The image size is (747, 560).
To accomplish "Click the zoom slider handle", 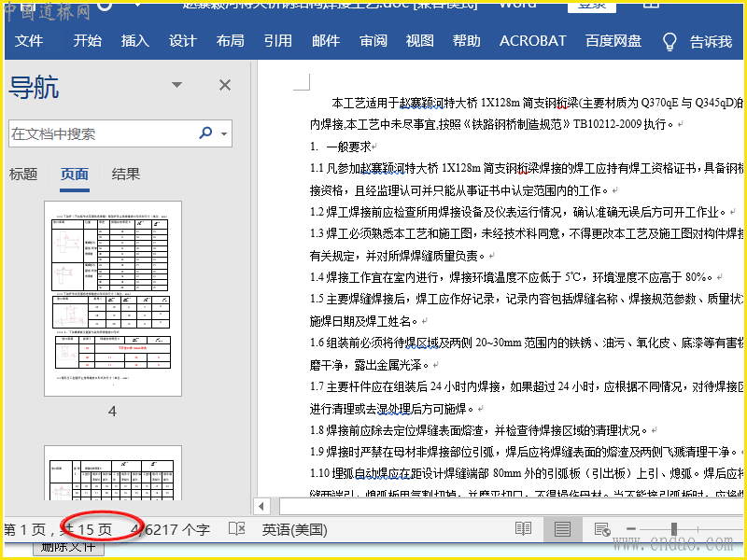I will pos(674,528).
